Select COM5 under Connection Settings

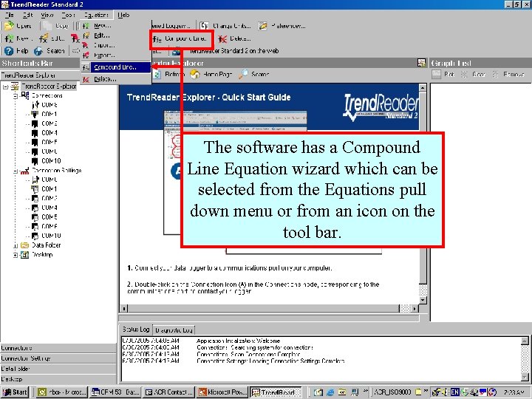click(x=50, y=216)
